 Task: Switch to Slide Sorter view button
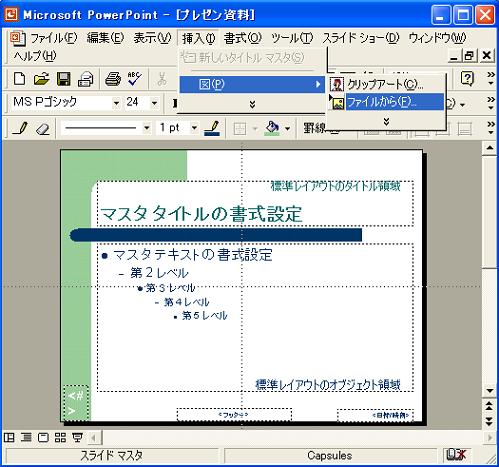(x=60, y=437)
